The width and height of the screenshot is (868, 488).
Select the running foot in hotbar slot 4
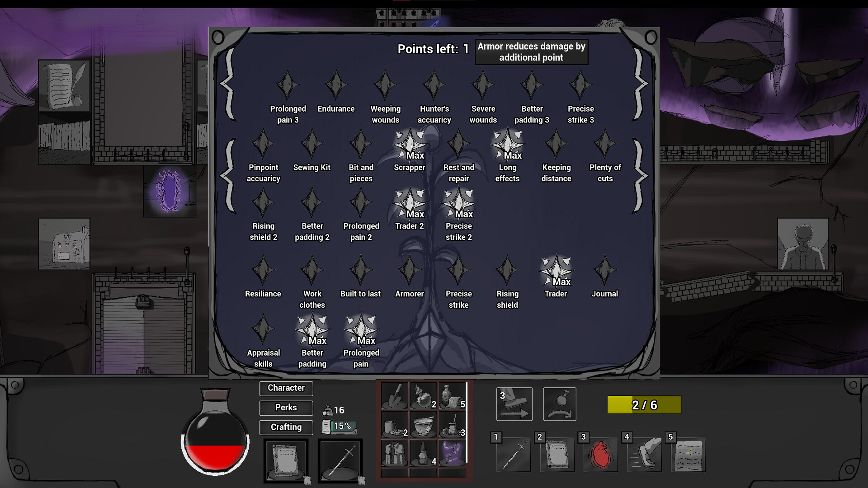click(644, 455)
